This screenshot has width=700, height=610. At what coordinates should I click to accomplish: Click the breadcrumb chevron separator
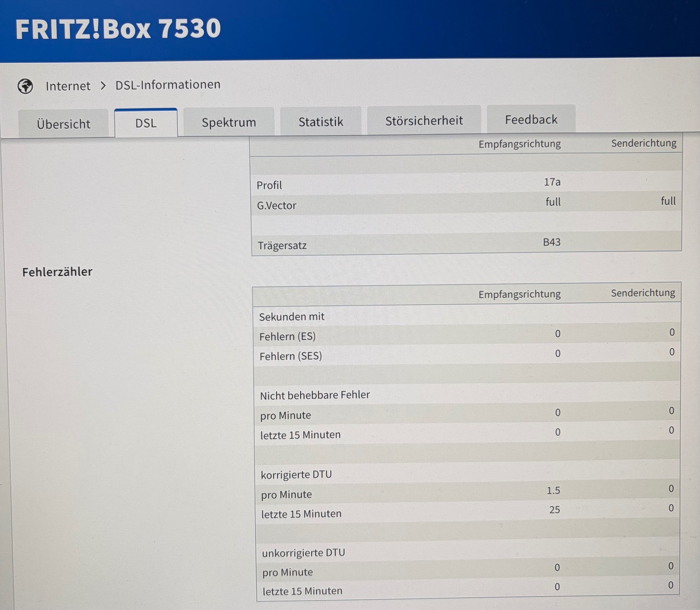[103, 85]
